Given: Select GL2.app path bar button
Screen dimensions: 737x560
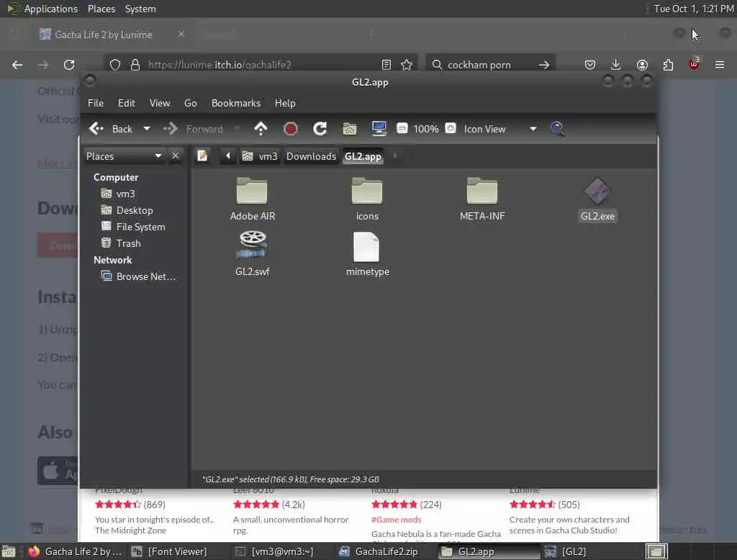Looking at the screenshot, I should tap(363, 156).
